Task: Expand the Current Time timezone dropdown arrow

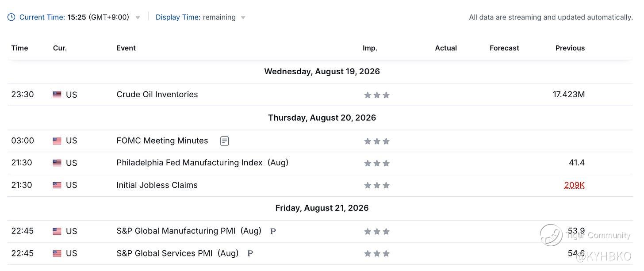Action: 138,18
